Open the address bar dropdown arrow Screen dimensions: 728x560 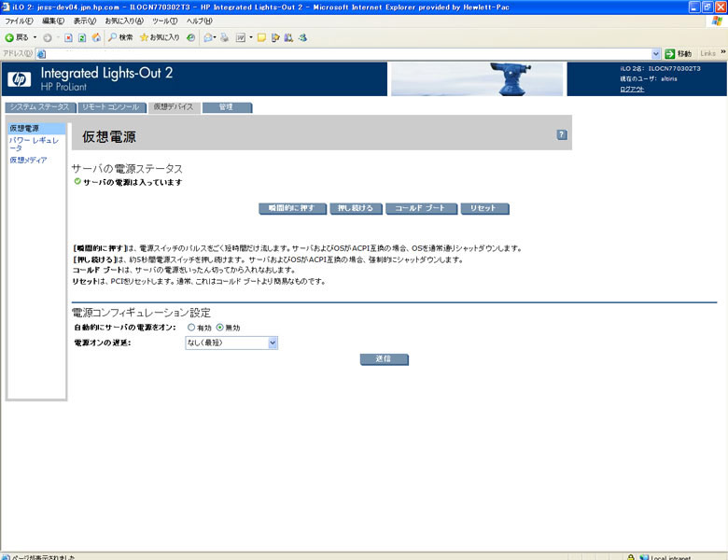click(x=655, y=54)
